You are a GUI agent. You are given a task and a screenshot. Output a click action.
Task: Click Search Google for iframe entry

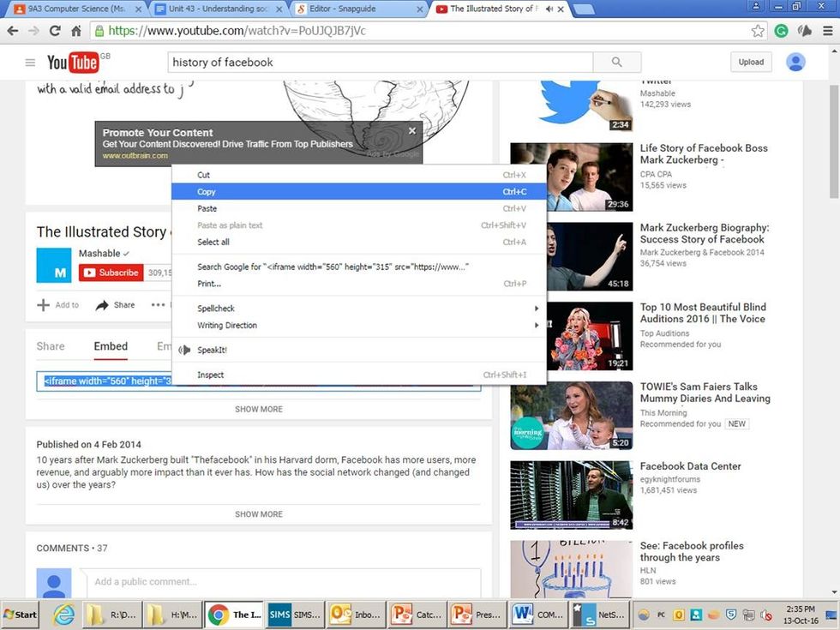coord(359,267)
